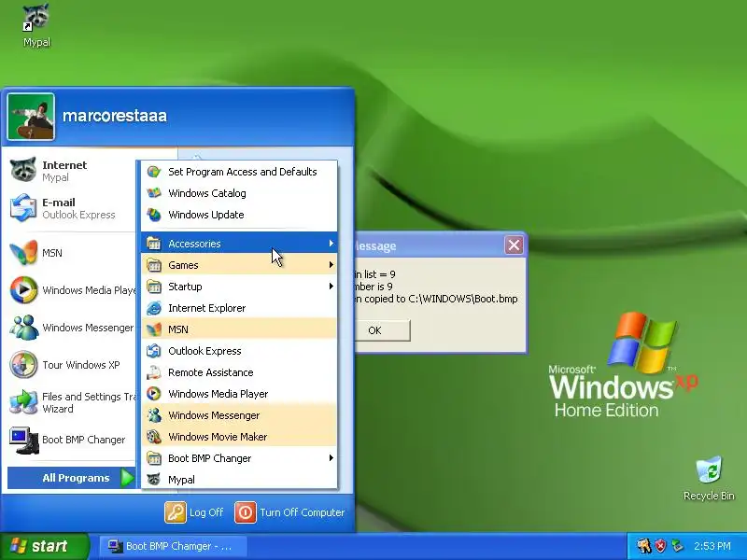Click the All Programs button
Viewport: 747px width, 560px height.
[72, 478]
